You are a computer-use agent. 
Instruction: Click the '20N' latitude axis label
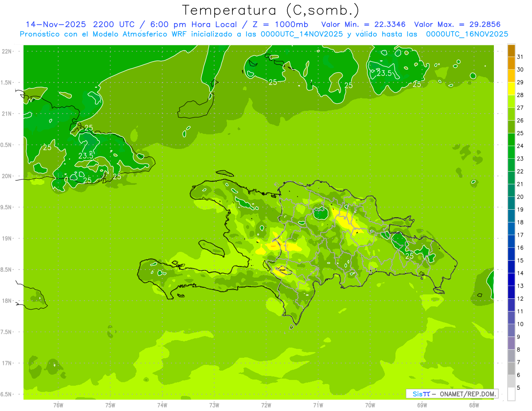pyautogui.click(x=6, y=176)
